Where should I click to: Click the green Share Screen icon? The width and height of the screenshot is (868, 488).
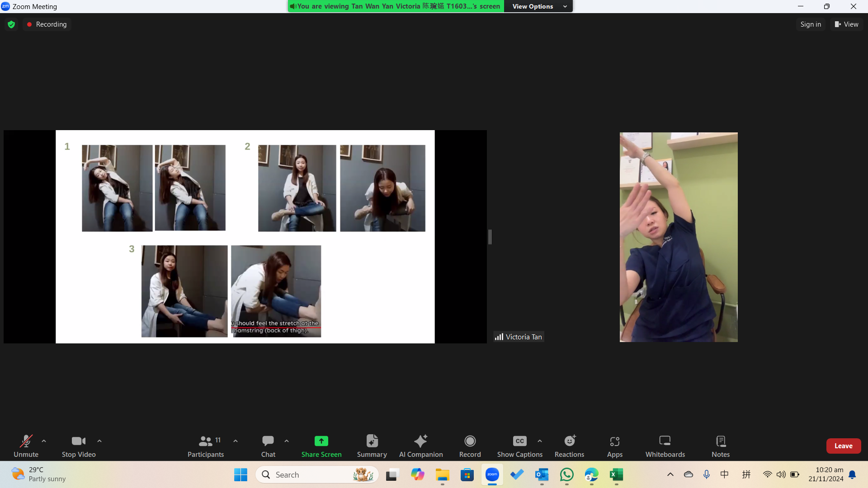click(x=321, y=441)
